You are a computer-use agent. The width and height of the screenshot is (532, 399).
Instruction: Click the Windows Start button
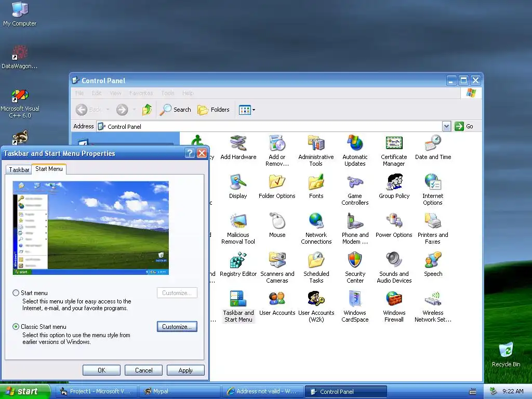point(25,391)
